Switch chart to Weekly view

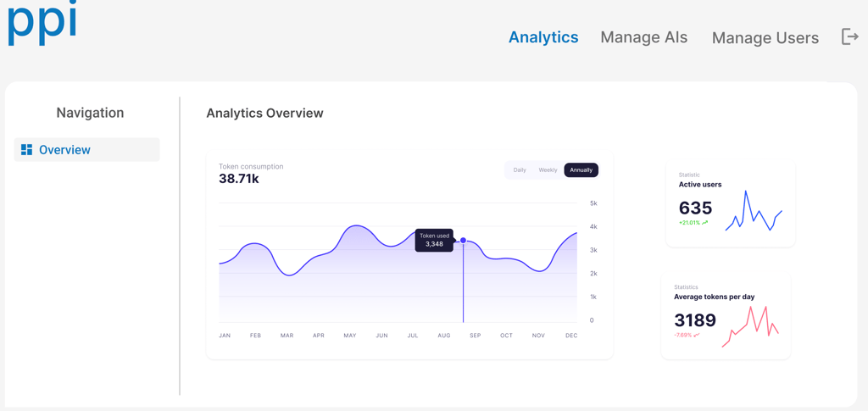tap(548, 170)
